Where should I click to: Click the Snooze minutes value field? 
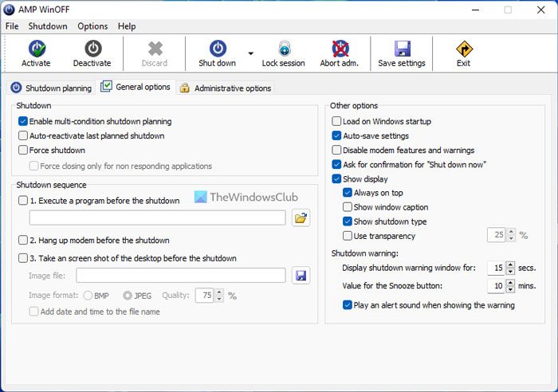497,286
